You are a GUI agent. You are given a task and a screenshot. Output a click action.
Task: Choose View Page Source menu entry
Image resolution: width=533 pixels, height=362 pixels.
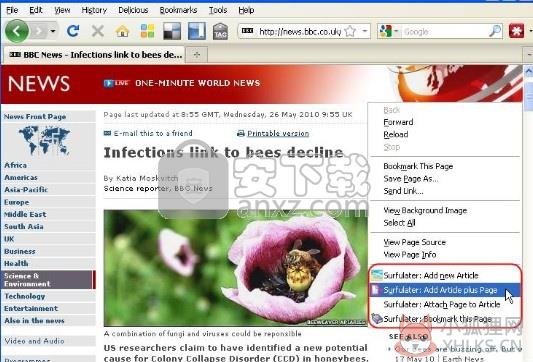click(x=414, y=242)
